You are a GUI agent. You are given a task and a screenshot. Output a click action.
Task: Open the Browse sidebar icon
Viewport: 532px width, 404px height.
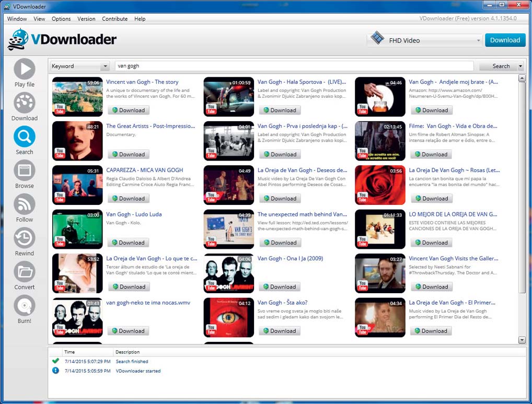25,170
